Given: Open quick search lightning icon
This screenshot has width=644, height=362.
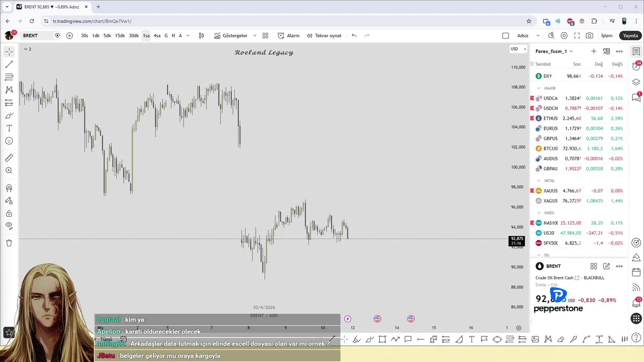Looking at the screenshot, I should click(551, 36).
